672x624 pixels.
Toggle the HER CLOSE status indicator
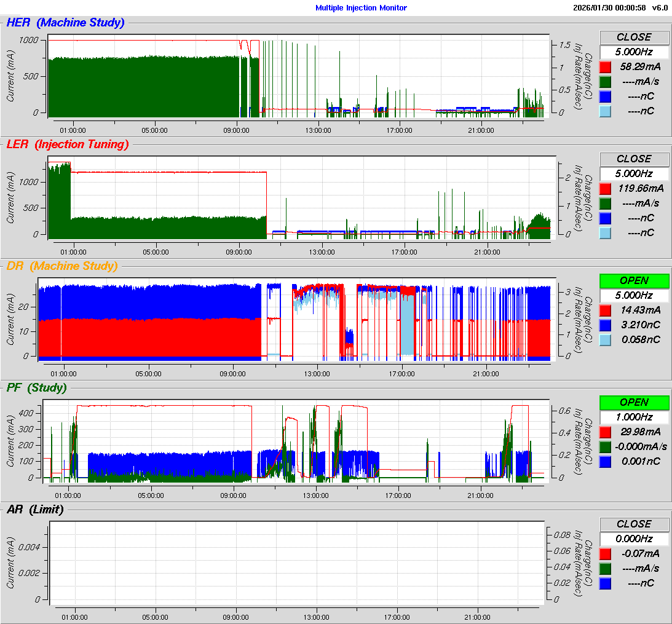point(634,37)
